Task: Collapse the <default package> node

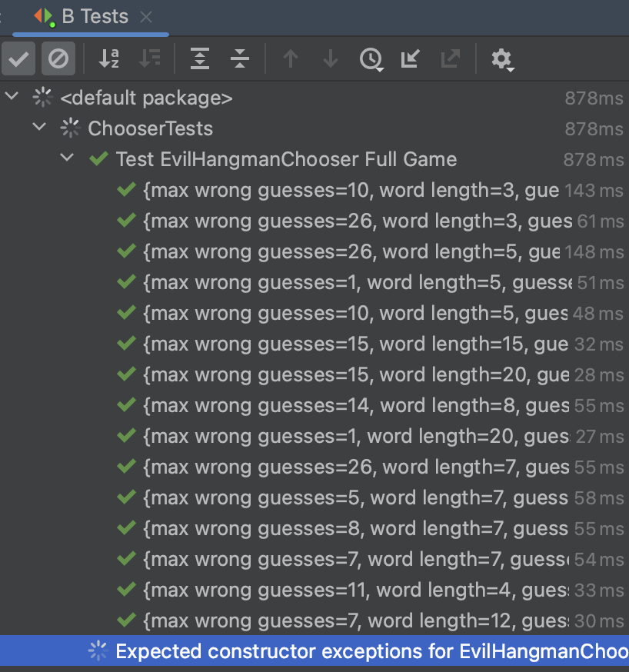Action: tap(12, 98)
